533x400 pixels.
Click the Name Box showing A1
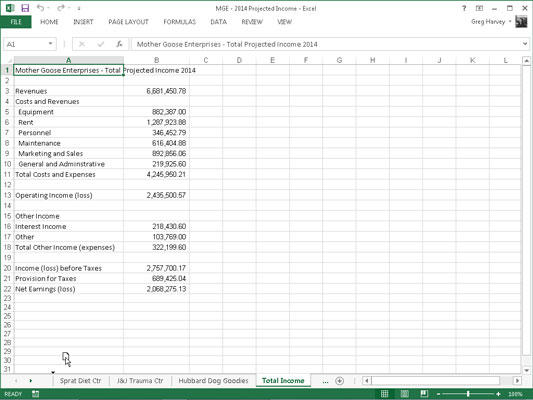[x=25, y=44]
